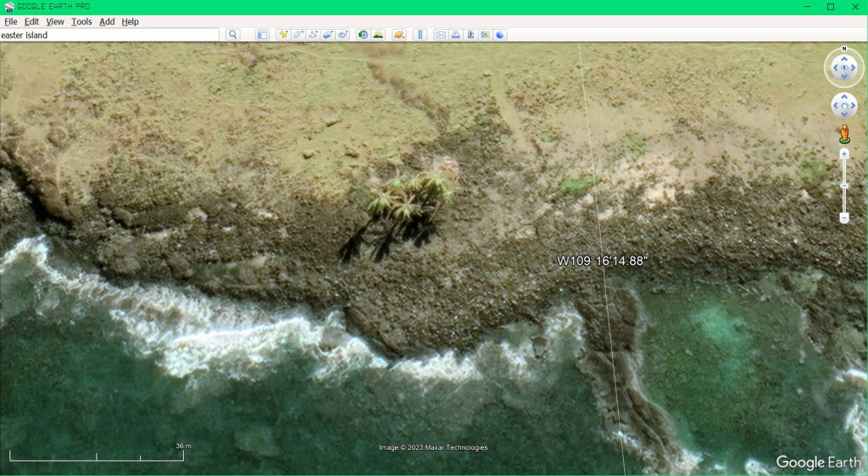Add a placemark with the pushpin icon
Screen dimensions: 868x476
point(283,35)
